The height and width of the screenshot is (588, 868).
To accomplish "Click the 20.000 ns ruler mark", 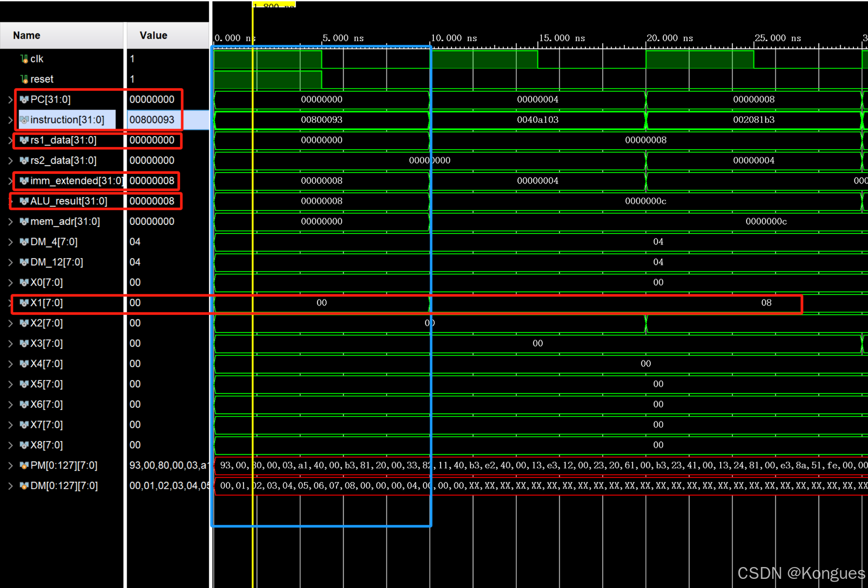I will [670, 38].
